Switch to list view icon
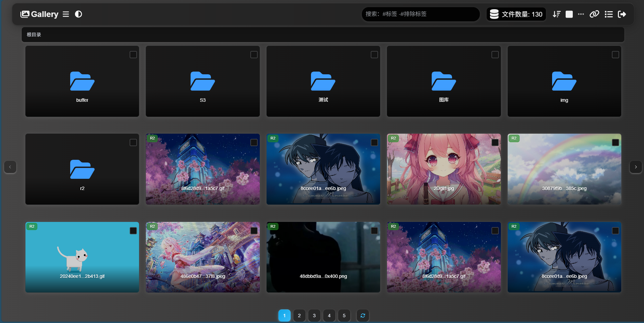Screen dimensions: 644x323 coord(608,14)
